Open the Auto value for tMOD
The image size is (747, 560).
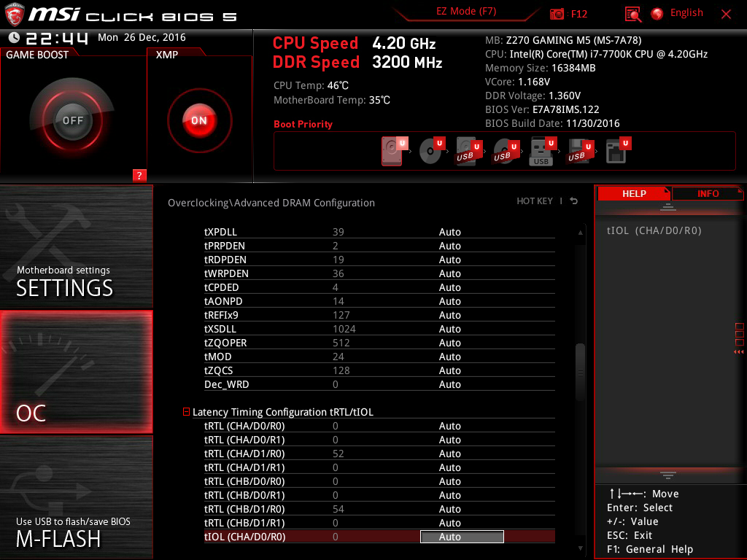(x=449, y=357)
